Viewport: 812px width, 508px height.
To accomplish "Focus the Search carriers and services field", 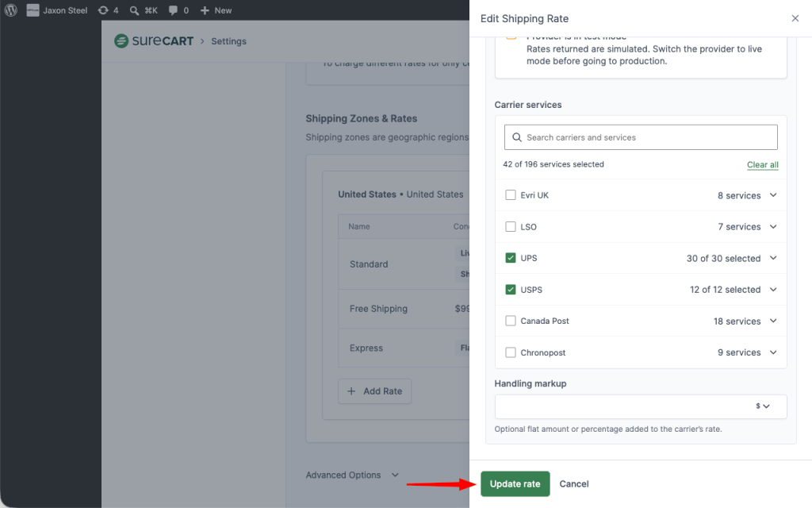I will click(641, 137).
